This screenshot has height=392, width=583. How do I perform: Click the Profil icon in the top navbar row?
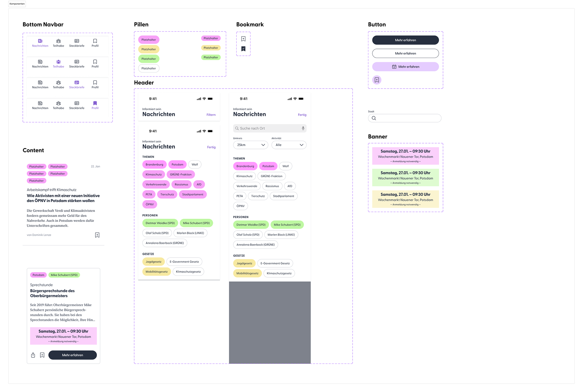[x=95, y=41]
